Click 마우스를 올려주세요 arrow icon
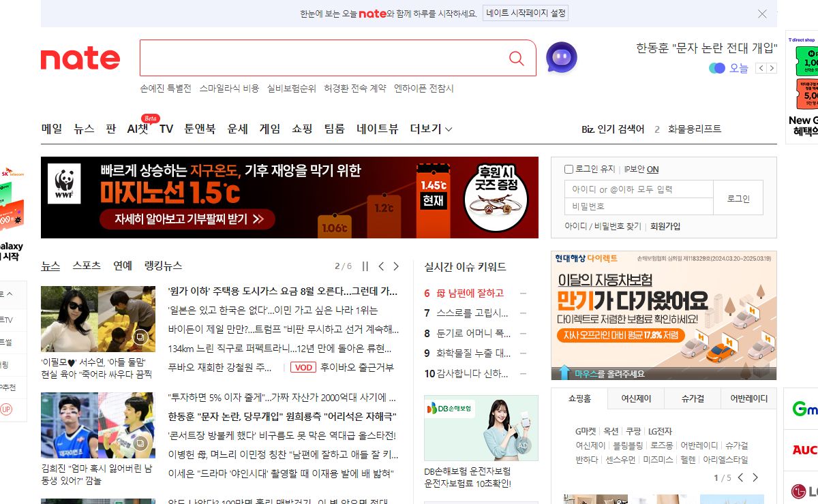 coord(564,373)
